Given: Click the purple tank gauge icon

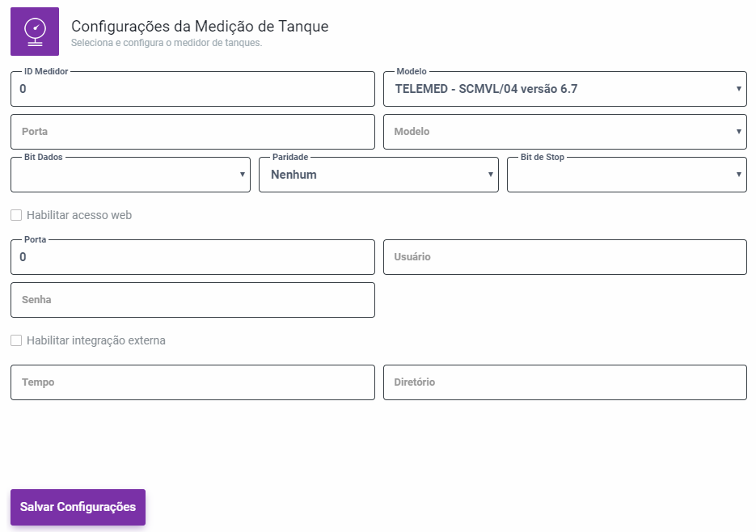Looking at the screenshot, I should tap(34, 31).
